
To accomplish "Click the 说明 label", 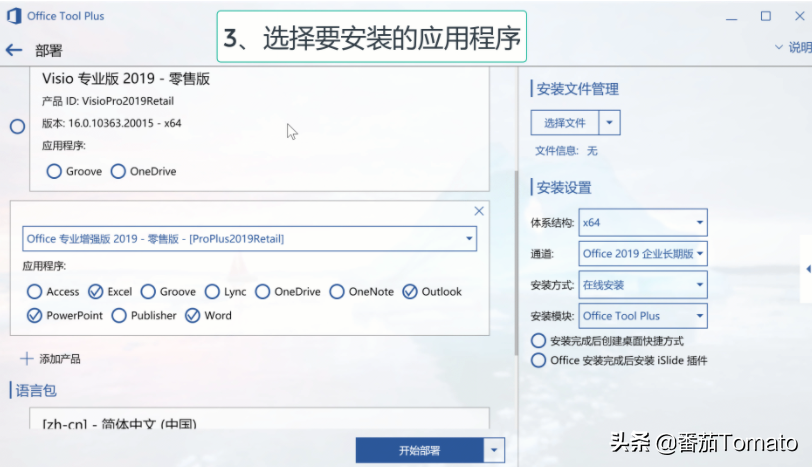I will (x=800, y=47).
